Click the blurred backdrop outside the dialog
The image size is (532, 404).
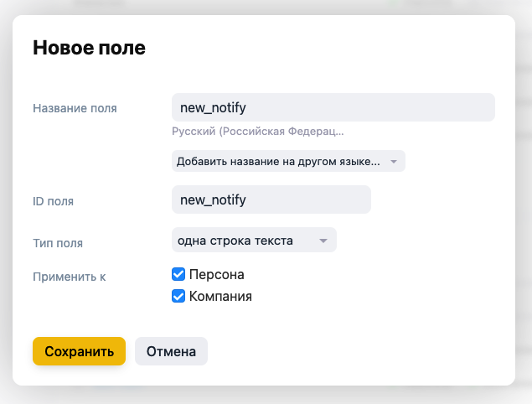tap(266, 396)
